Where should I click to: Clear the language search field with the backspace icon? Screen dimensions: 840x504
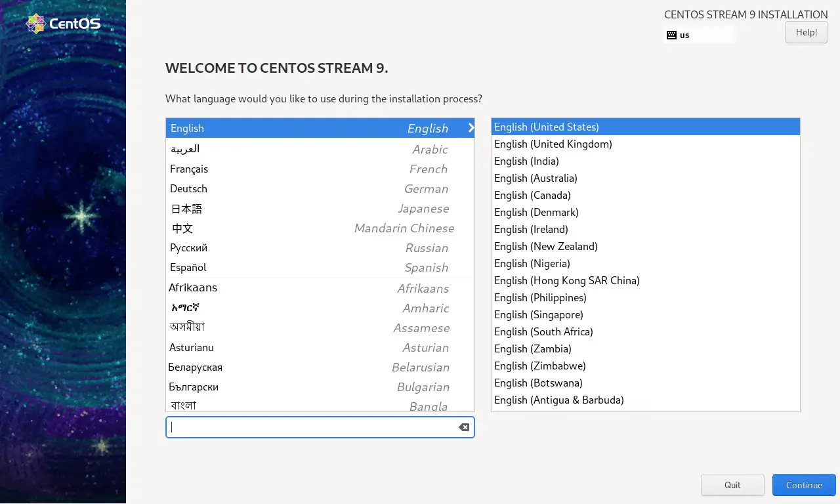pyautogui.click(x=464, y=427)
